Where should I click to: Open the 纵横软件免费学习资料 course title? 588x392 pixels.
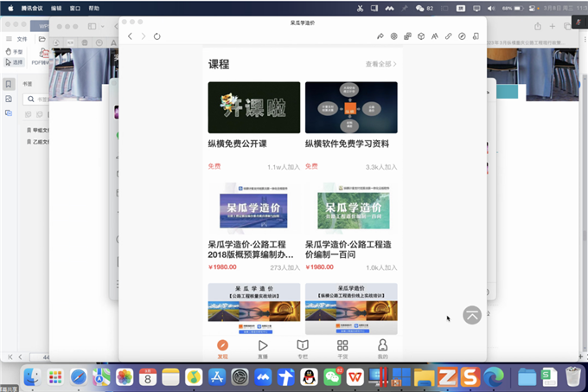pos(347,144)
